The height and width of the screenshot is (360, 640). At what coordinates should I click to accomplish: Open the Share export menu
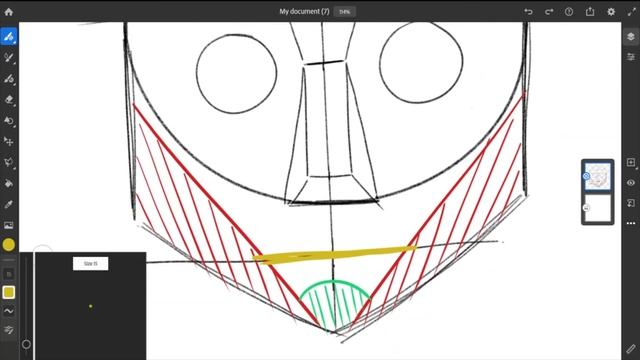pyautogui.click(x=590, y=11)
